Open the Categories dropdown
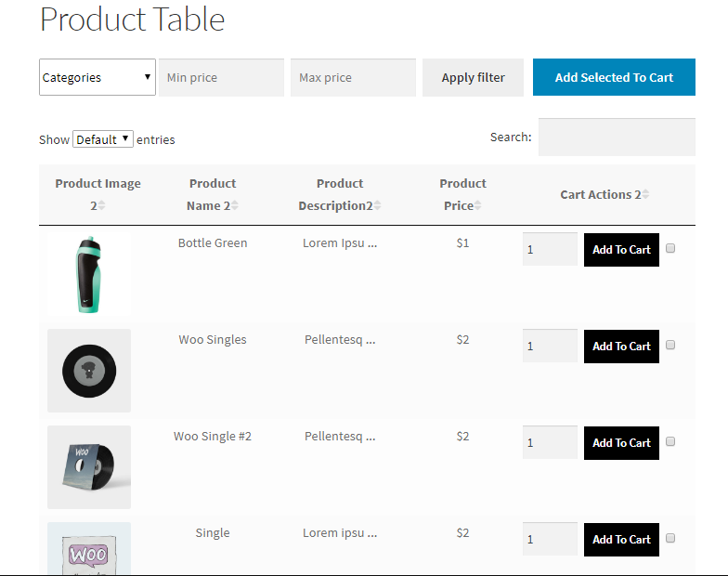728x576 pixels. coord(97,77)
